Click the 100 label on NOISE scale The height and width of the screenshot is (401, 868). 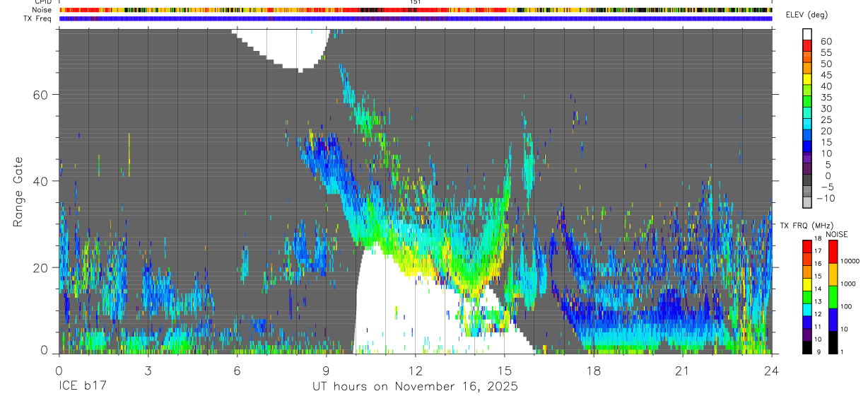(847, 306)
